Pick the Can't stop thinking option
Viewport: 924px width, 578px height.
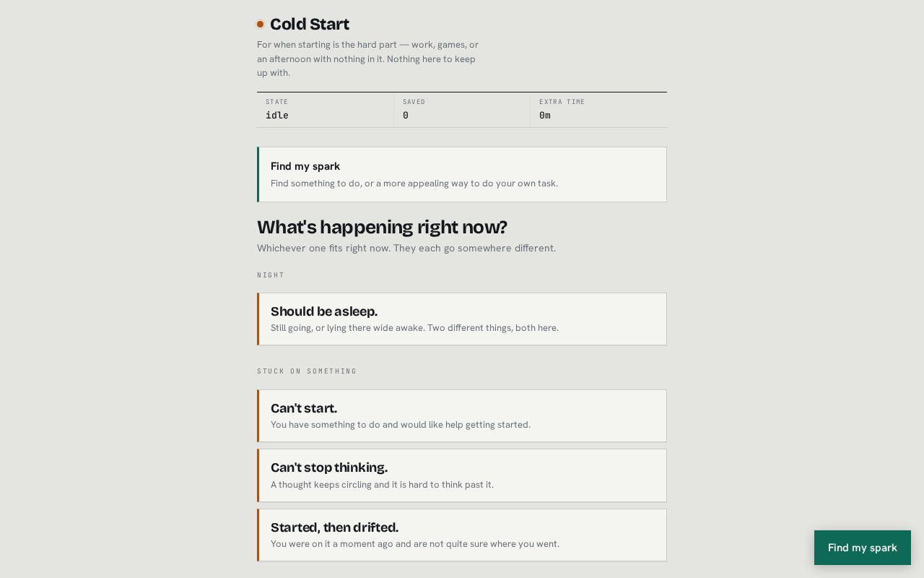pyautogui.click(x=462, y=475)
